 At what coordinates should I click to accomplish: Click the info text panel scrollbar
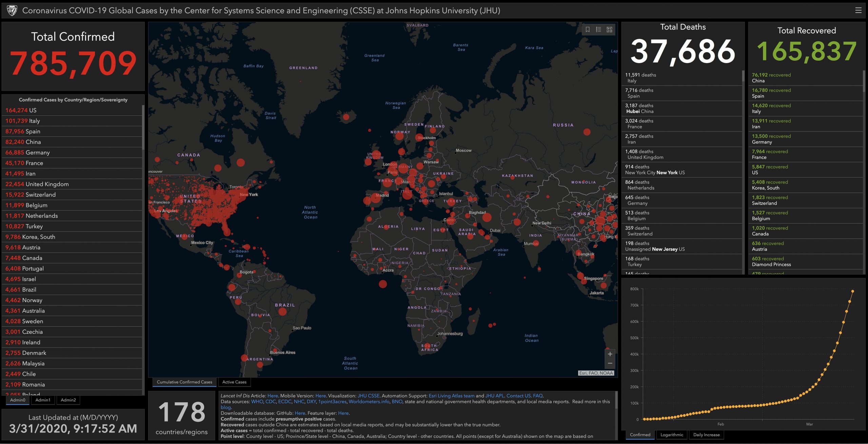click(x=616, y=400)
